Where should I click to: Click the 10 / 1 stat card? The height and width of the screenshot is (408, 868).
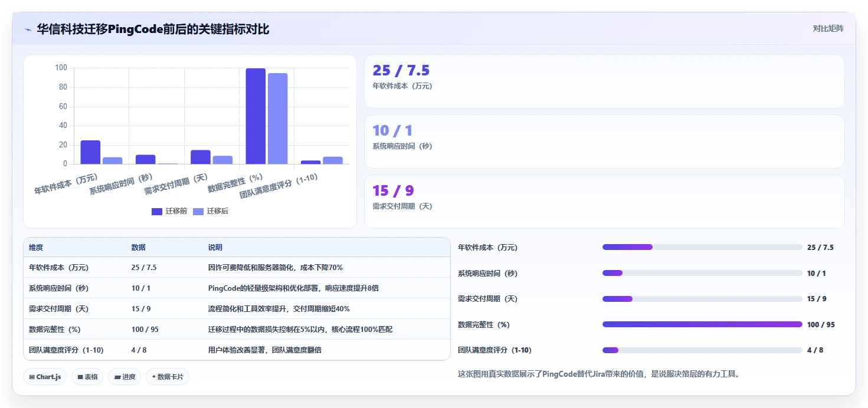pyautogui.click(x=604, y=142)
